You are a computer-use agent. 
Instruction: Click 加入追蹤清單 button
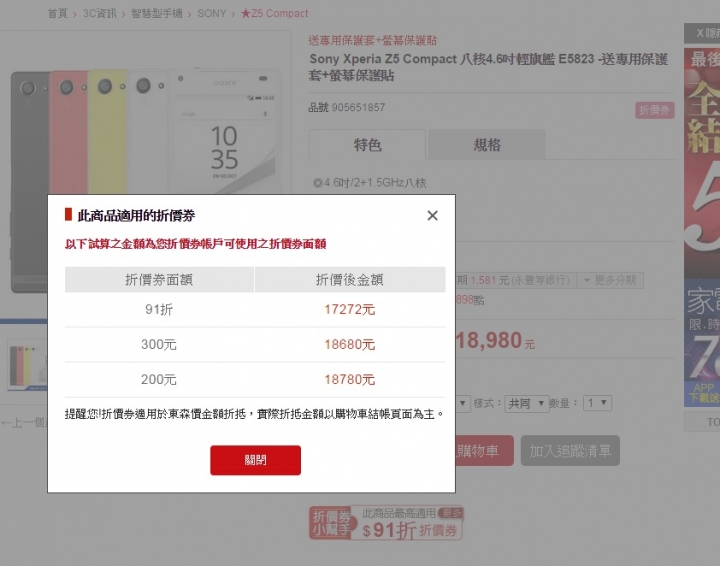pos(570,451)
